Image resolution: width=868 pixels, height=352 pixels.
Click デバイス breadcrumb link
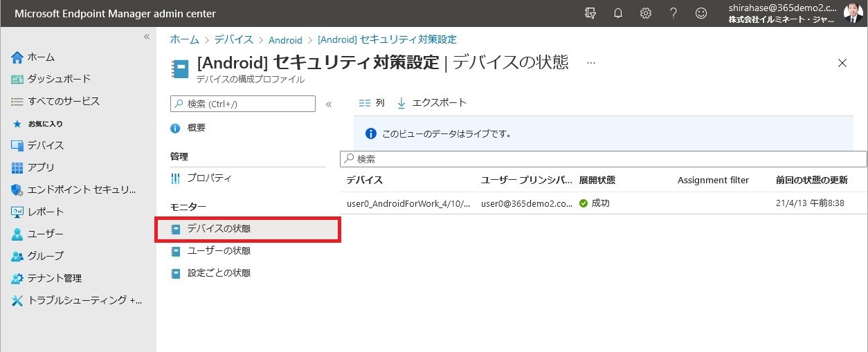(x=233, y=40)
